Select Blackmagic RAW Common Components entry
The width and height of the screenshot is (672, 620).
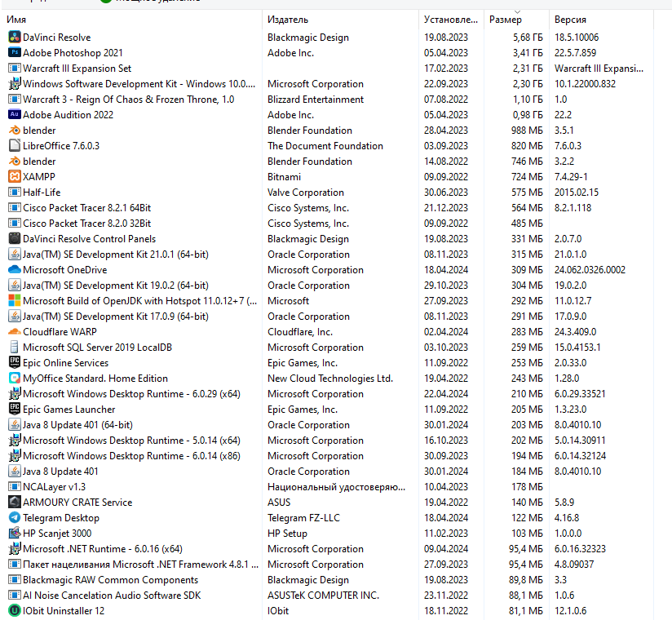[x=110, y=580]
